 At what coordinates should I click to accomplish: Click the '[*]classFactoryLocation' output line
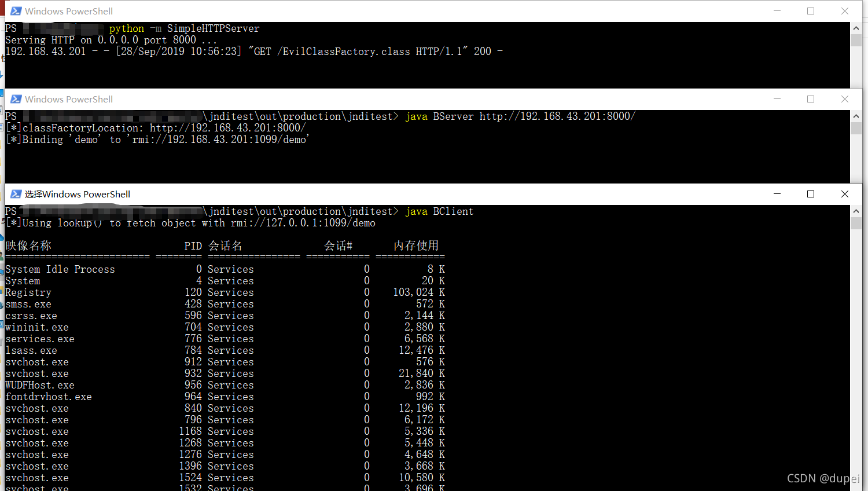tap(156, 128)
